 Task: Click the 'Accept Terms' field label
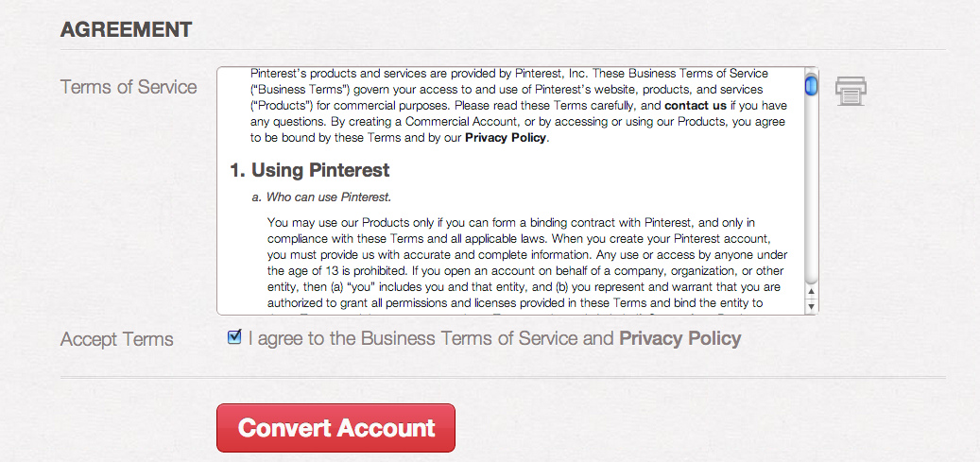click(117, 339)
